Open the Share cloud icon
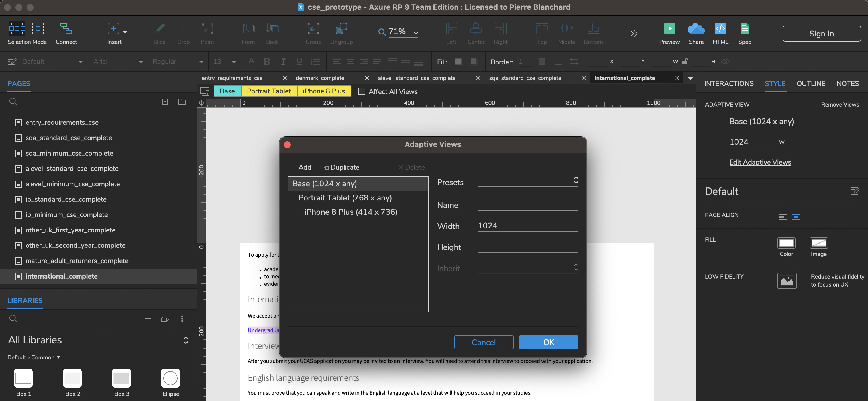 click(696, 28)
